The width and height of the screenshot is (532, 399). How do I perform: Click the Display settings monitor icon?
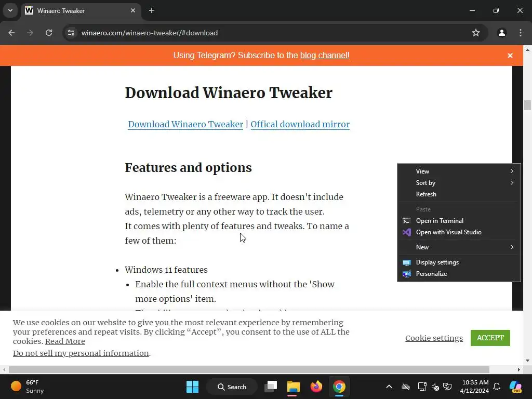[x=406, y=262]
